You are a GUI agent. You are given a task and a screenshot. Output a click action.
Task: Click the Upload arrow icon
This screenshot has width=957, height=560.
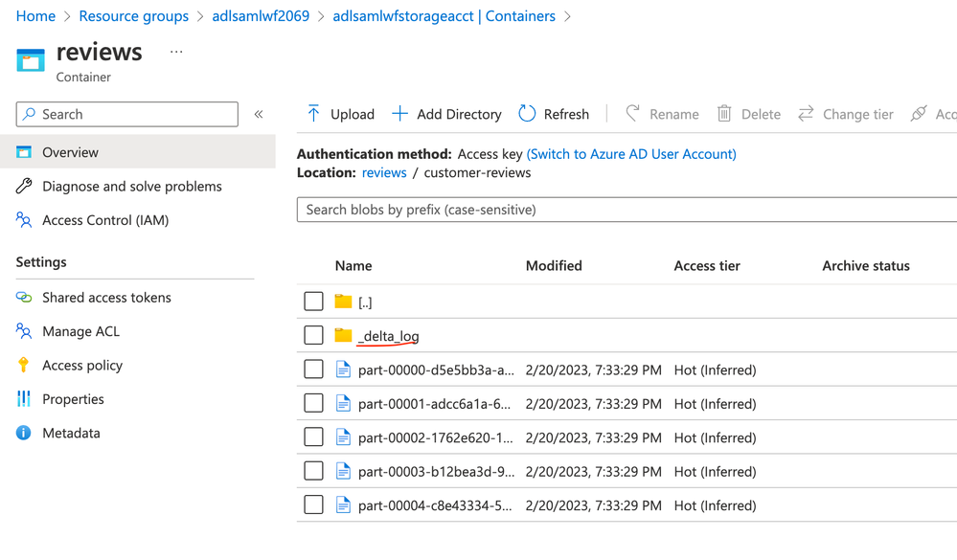[313, 114]
